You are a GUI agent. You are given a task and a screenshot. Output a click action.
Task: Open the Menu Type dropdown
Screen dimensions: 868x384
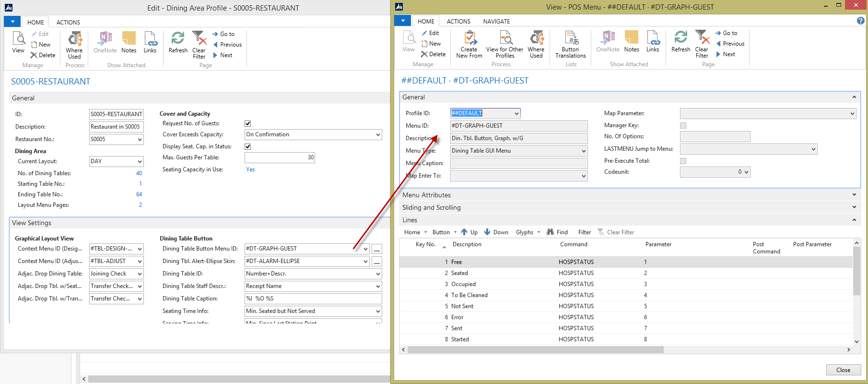coord(584,151)
